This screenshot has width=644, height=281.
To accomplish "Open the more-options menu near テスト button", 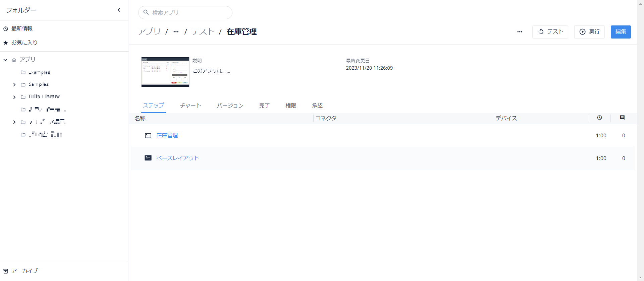I will tap(520, 32).
